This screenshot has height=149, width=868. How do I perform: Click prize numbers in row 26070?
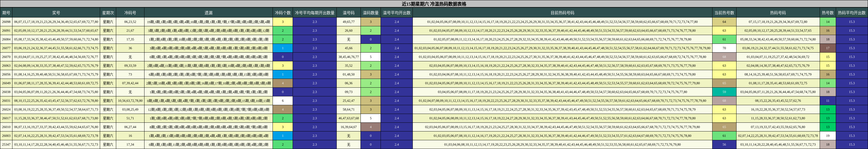click(56, 57)
